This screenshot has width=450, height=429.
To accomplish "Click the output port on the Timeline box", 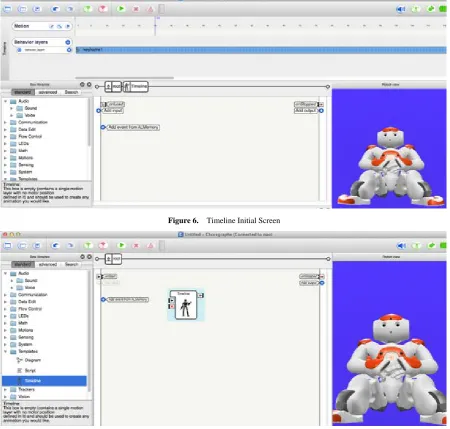I will [201, 295].
